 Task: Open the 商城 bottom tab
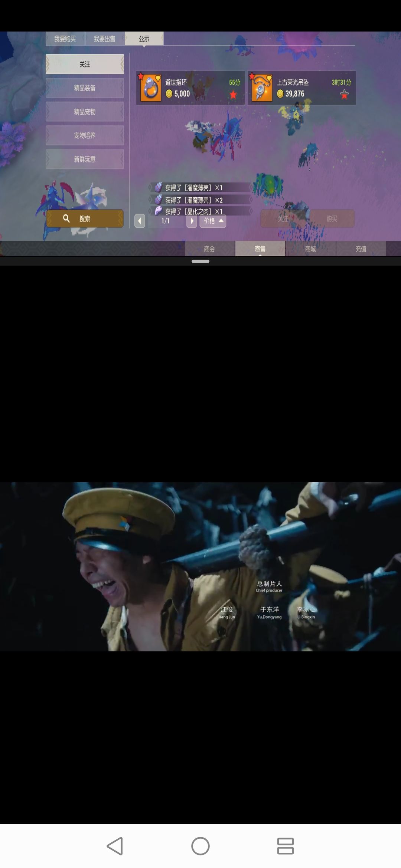pyautogui.click(x=310, y=249)
